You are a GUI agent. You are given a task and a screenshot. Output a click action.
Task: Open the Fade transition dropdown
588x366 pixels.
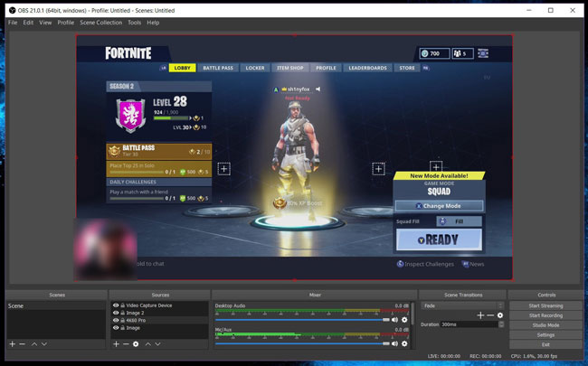click(x=462, y=305)
